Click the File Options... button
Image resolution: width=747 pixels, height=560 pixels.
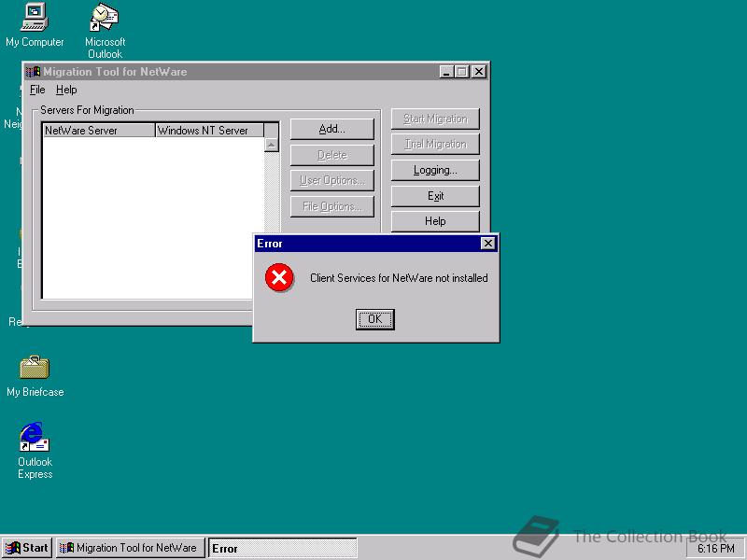[332, 206]
